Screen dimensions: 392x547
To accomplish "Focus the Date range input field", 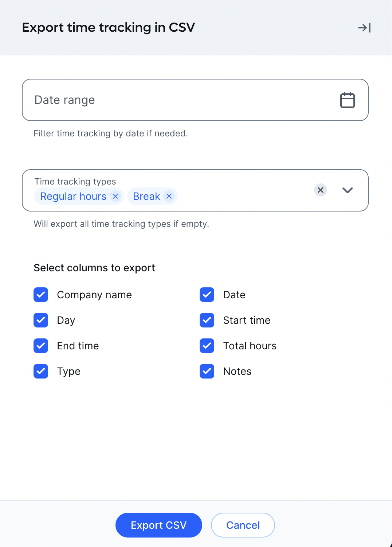I will (195, 100).
